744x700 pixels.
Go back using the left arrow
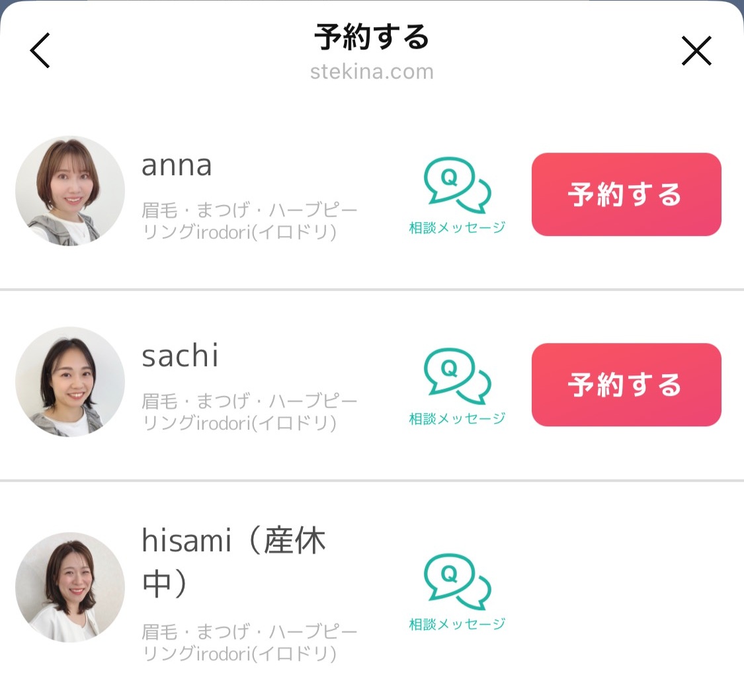(40, 50)
